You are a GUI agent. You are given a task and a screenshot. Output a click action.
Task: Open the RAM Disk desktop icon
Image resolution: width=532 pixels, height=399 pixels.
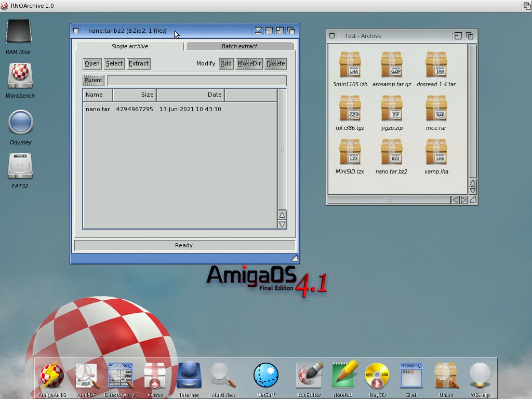pyautogui.click(x=19, y=33)
